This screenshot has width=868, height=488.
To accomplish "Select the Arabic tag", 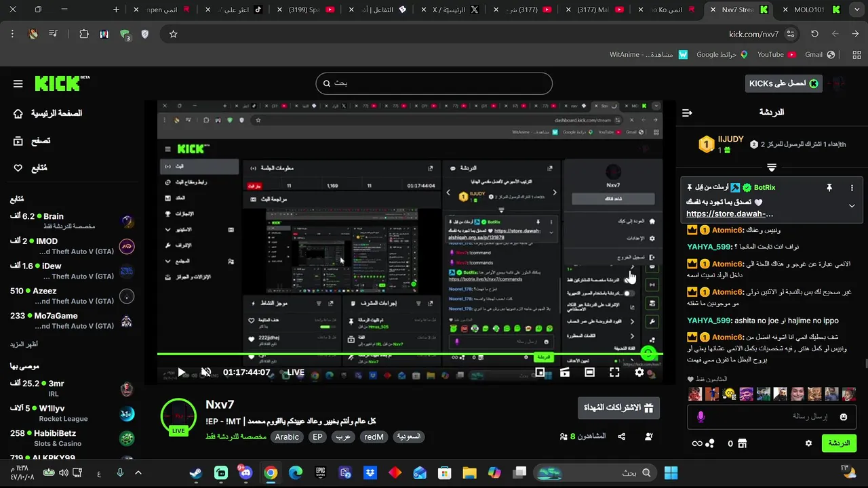I will (x=287, y=437).
